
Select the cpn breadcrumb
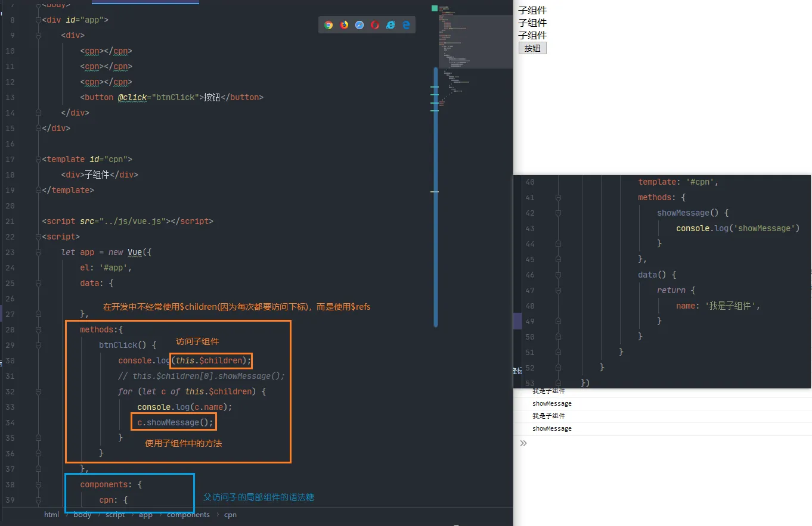tap(230, 515)
